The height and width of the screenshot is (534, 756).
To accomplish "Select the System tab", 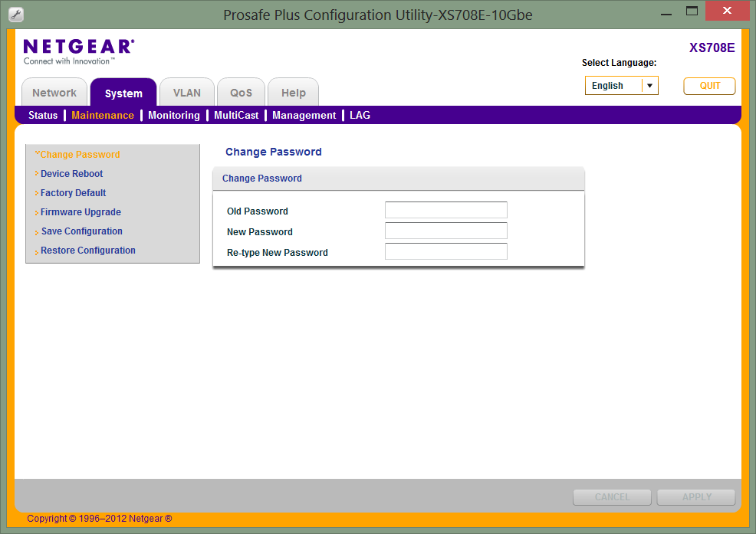I will (123, 93).
